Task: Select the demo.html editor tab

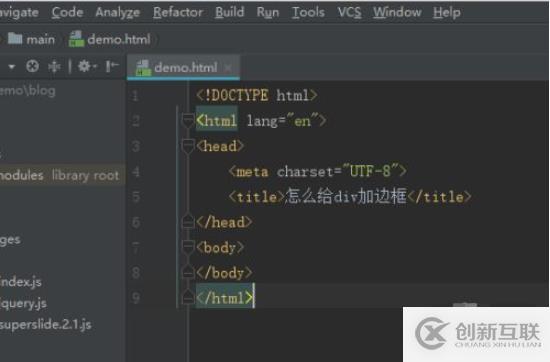Action: point(183,67)
